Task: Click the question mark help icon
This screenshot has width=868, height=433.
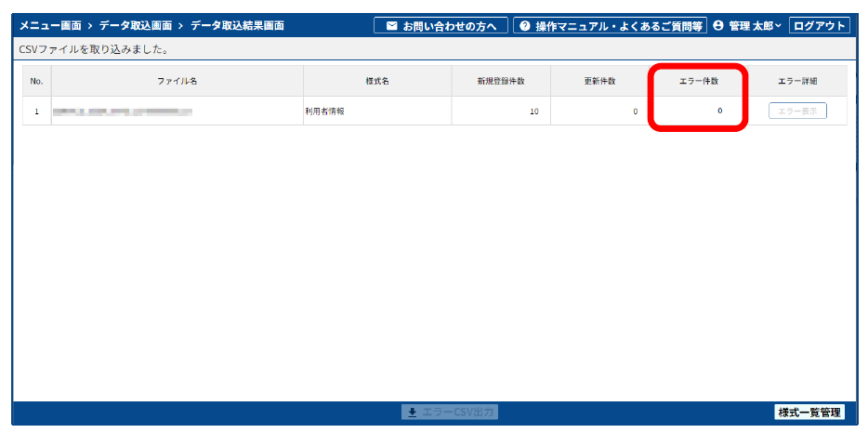Action: 525,26
